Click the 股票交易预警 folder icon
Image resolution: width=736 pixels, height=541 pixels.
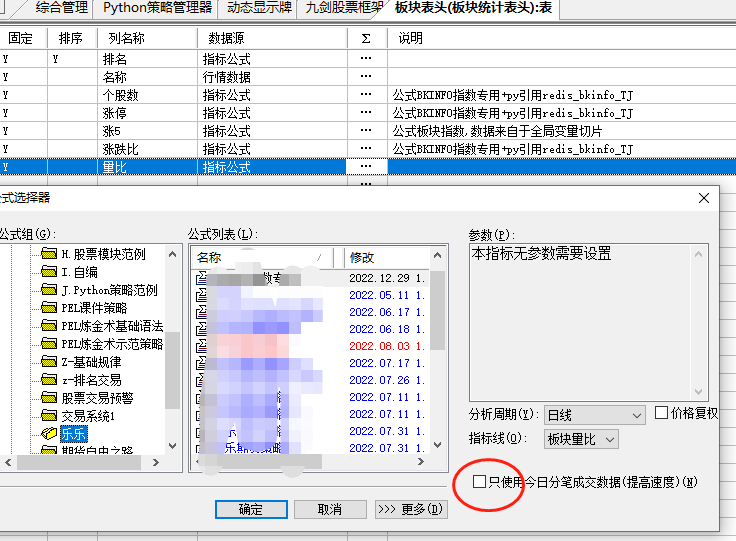point(49,398)
